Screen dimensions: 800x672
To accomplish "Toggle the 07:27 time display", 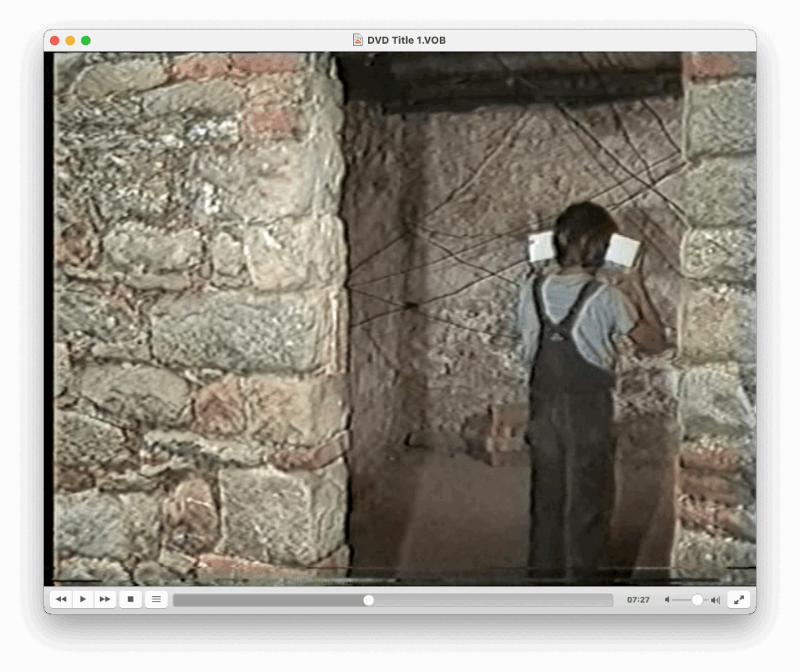I will tap(637, 600).
